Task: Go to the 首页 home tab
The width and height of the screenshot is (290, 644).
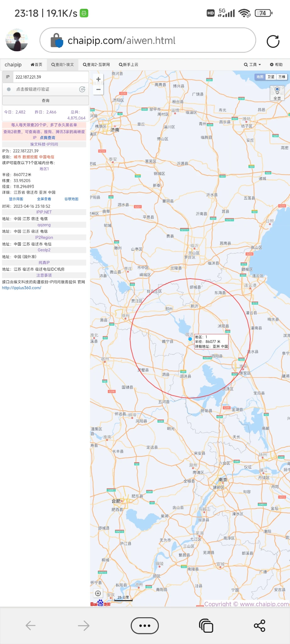Action: [36, 65]
